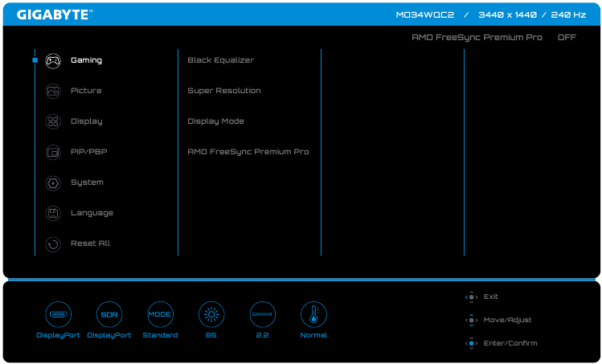Open the Display grid icon

coord(53,121)
